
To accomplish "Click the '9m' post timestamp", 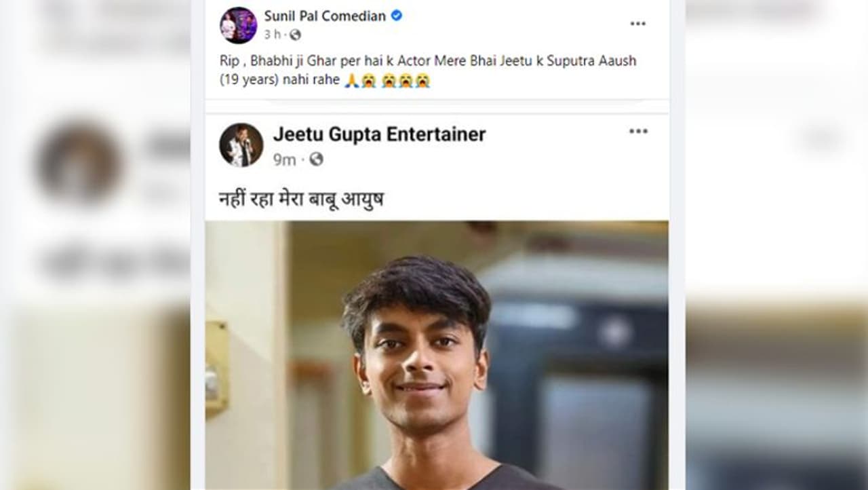I will (285, 159).
